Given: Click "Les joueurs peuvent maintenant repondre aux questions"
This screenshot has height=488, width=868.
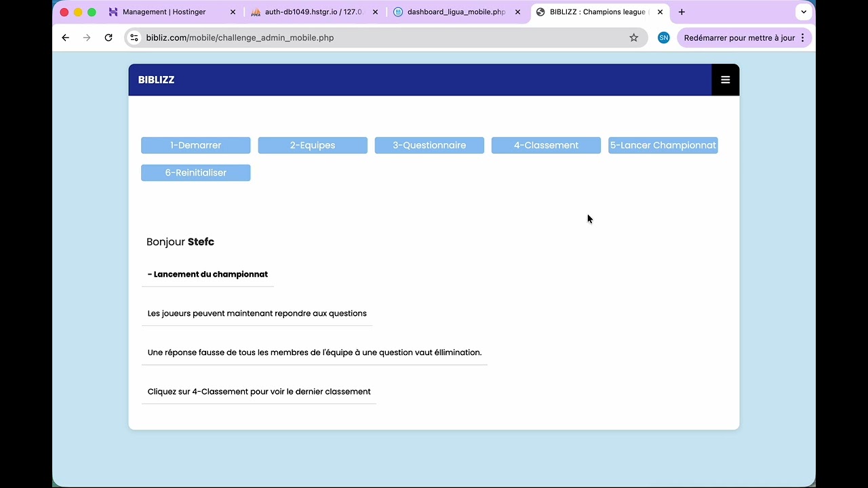Looking at the screenshot, I should (257, 313).
